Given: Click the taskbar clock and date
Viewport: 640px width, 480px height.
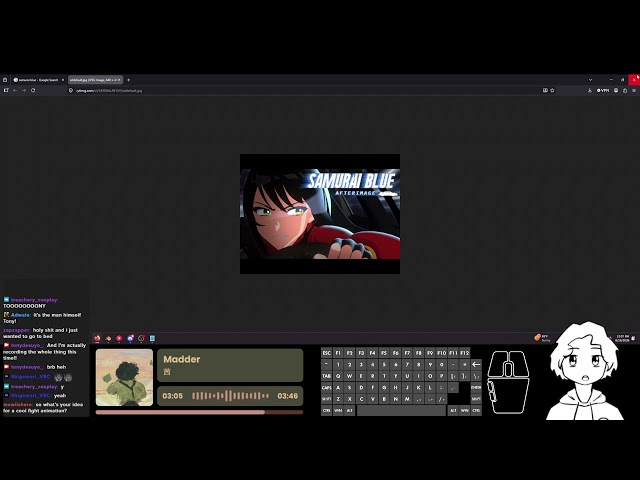Looking at the screenshot, I should (x=622, y=338).
